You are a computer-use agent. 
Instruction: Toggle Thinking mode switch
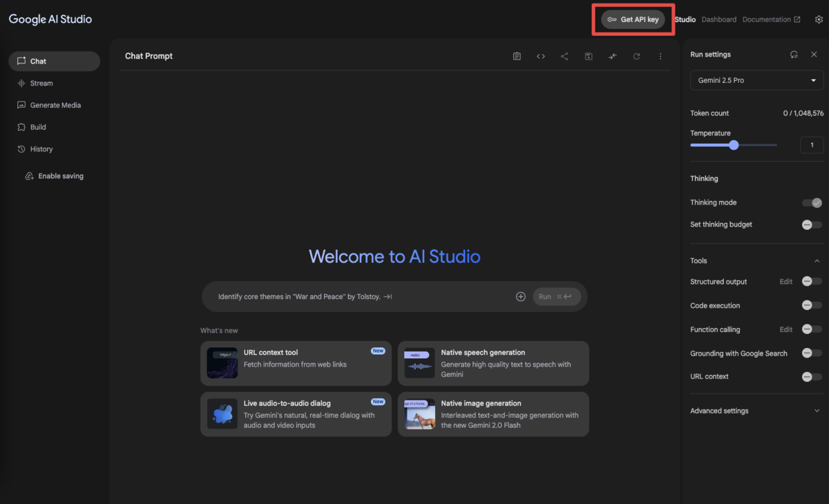tap(812, 203)
